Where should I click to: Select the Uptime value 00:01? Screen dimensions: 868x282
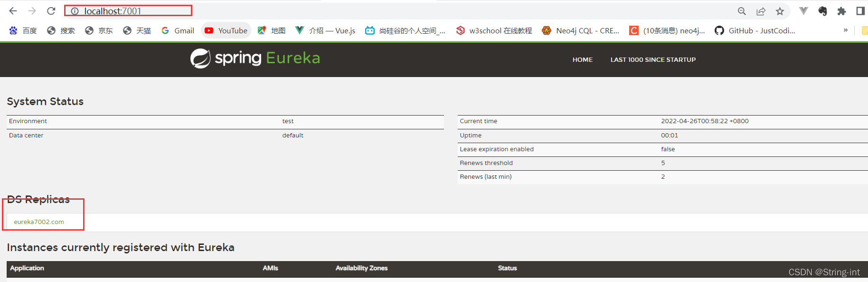point(670,136)
